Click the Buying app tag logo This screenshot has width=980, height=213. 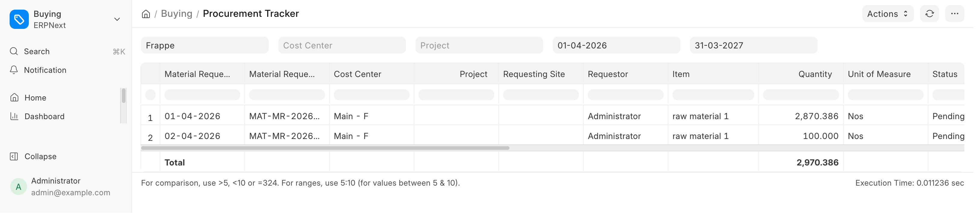(19, 20)
